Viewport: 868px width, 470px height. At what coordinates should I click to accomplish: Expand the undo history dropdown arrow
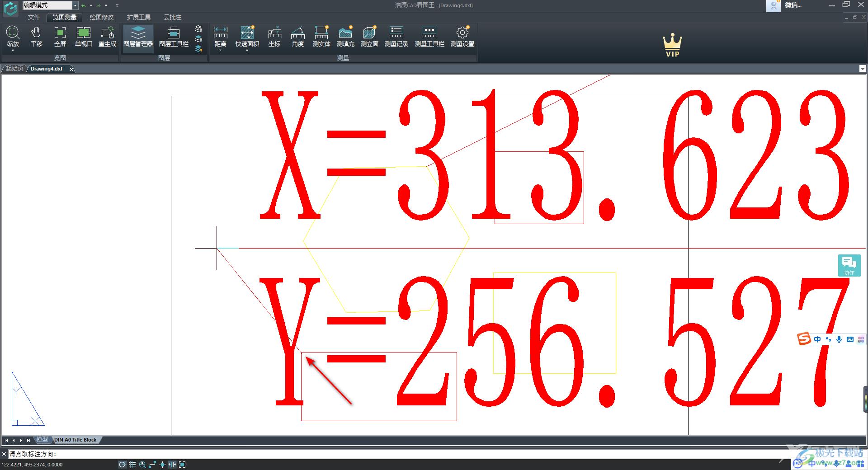91,5
